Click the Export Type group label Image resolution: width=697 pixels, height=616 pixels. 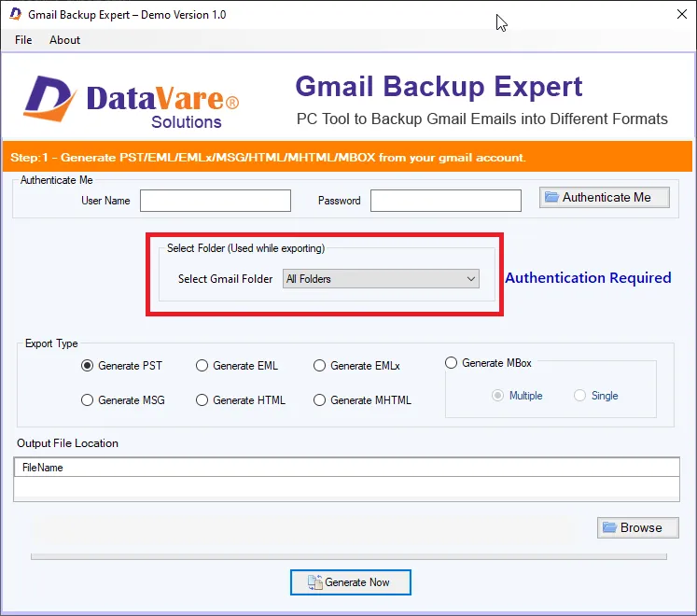pos(51,343)
